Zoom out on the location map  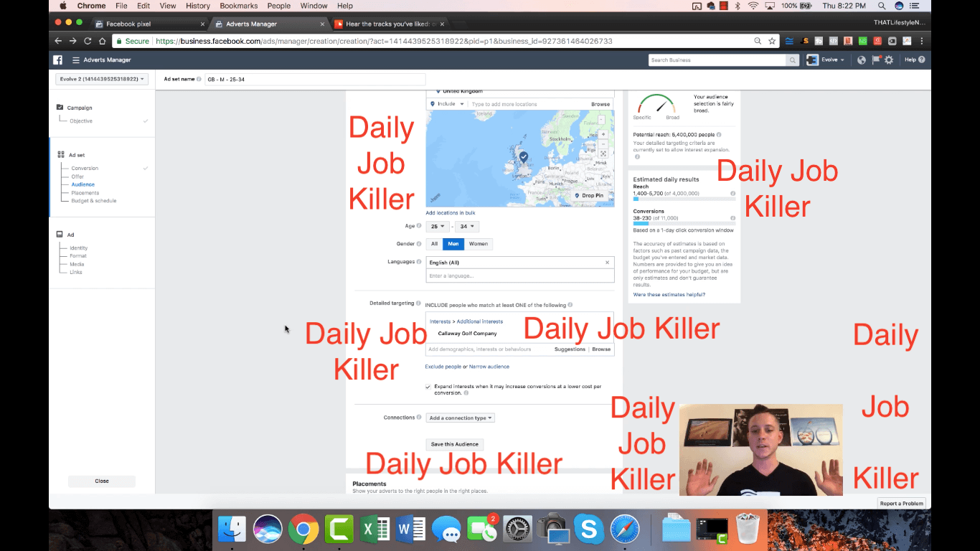pyautogui.click(x=603, y=144)
